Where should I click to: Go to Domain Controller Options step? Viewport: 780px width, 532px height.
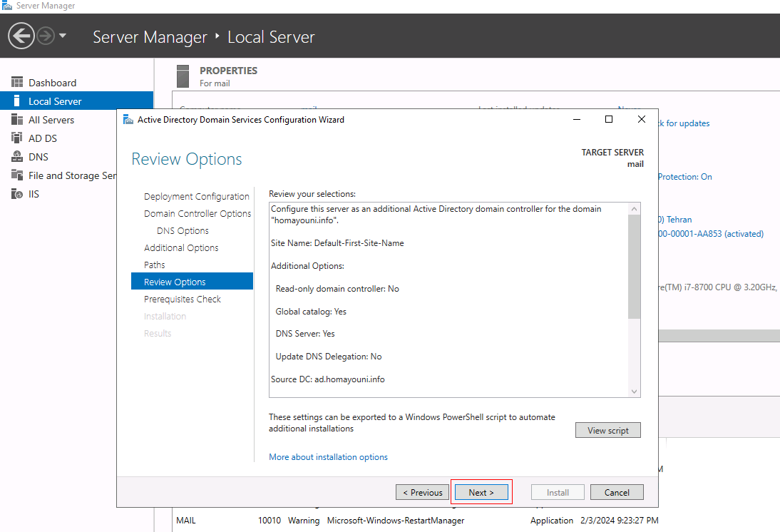click(197, 213)
